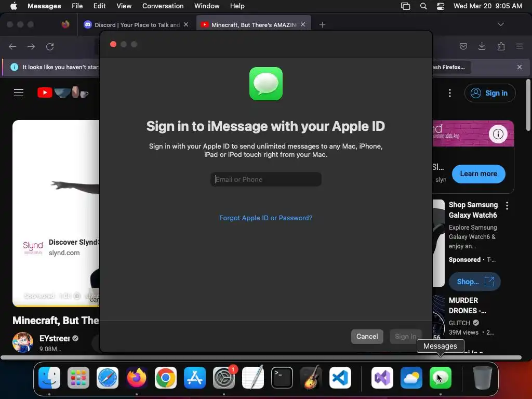Click the Refresh Firefox button
This screenshot has height=399, width=532.
(451, 67)
